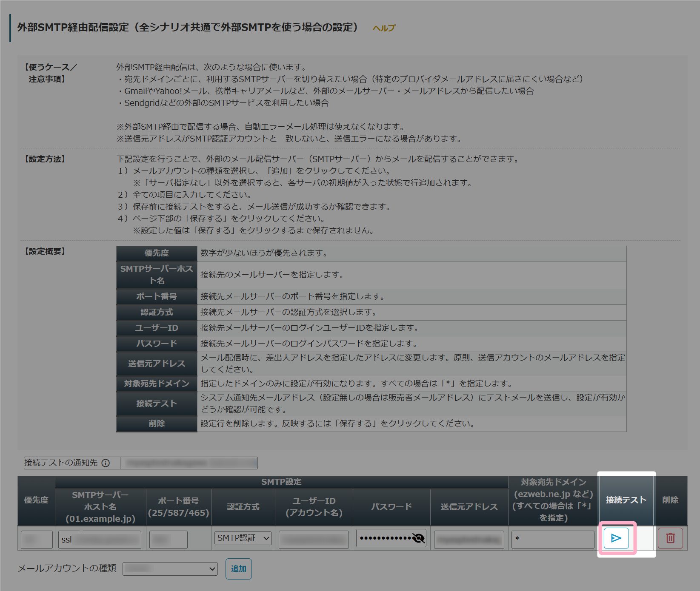Image resolution: width=700 pixels, height=591 pixels.
Task: Click the port number input field
Action: (x=169, y=540)
